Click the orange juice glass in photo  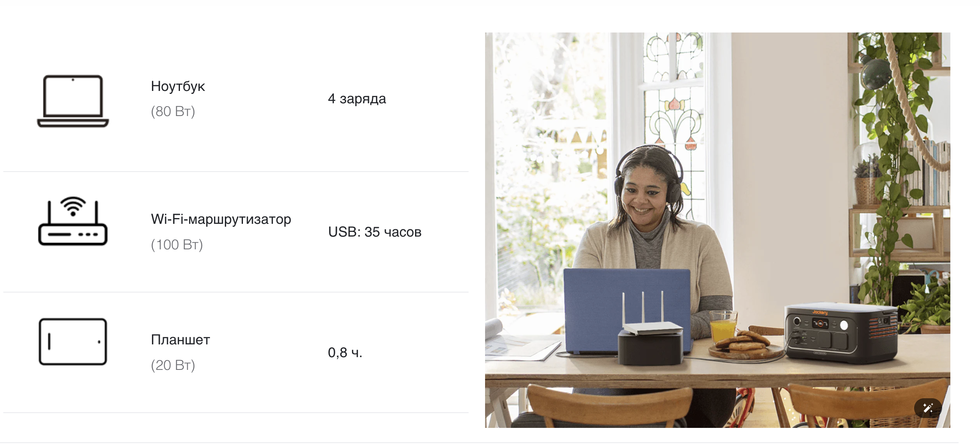point(723,327)
